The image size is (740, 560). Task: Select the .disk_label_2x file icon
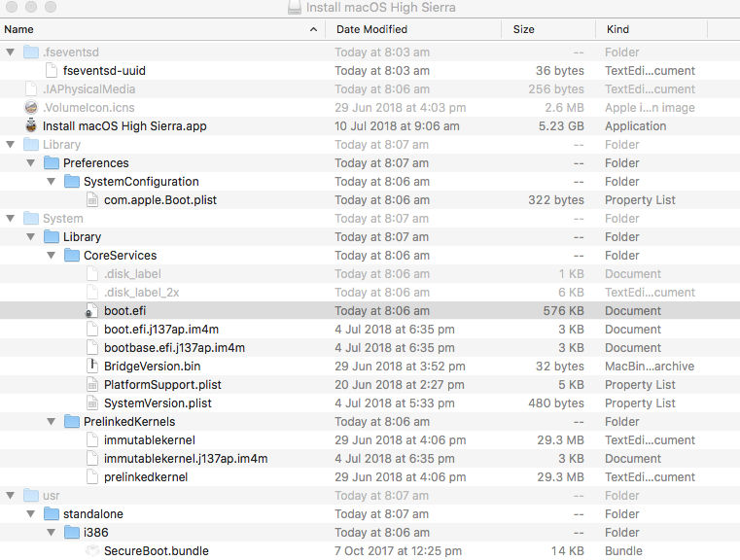click(92, 292)
